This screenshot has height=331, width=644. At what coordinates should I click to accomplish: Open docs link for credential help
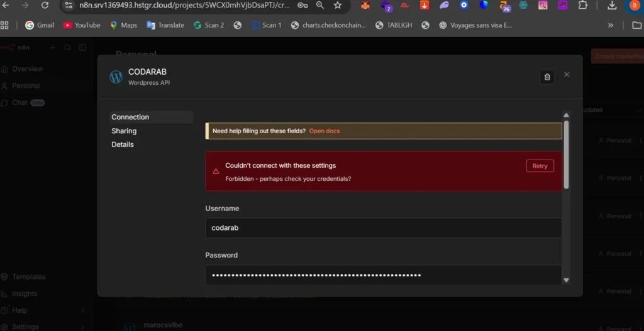[x=324, y=131]
